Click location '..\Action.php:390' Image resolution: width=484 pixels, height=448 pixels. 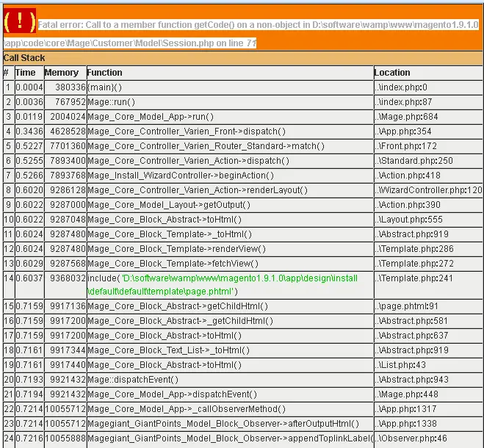[x=408, y=205]
